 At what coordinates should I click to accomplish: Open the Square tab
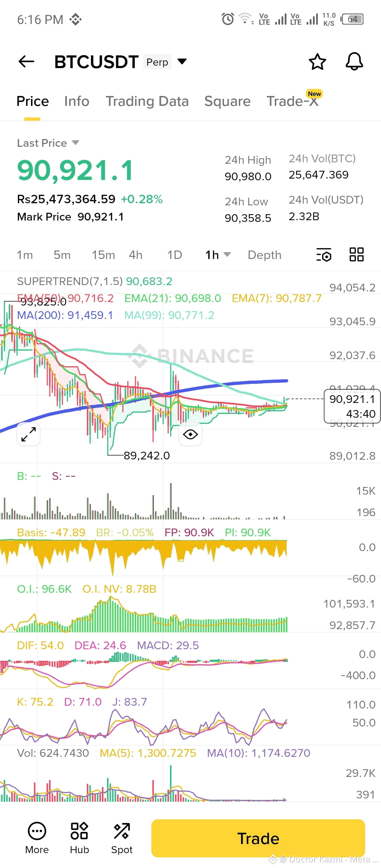228,101
